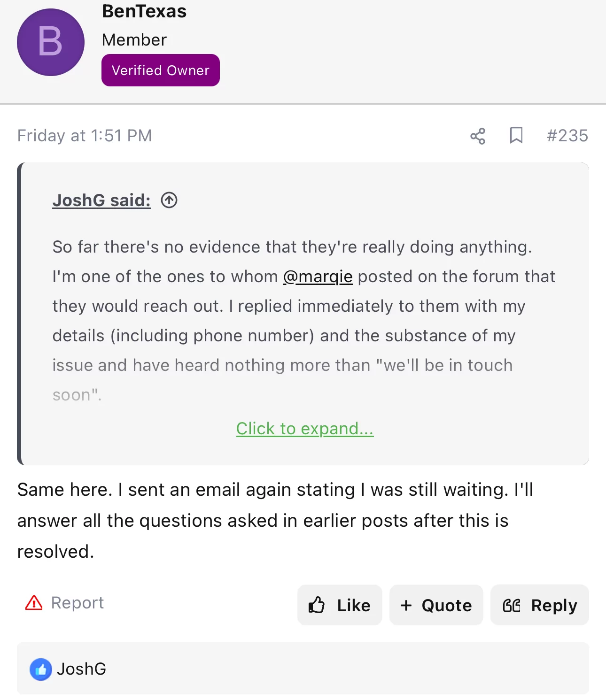Bookmark this post with the bookmark icon
The image size is (606, 700).
click(x=516, y=135)
